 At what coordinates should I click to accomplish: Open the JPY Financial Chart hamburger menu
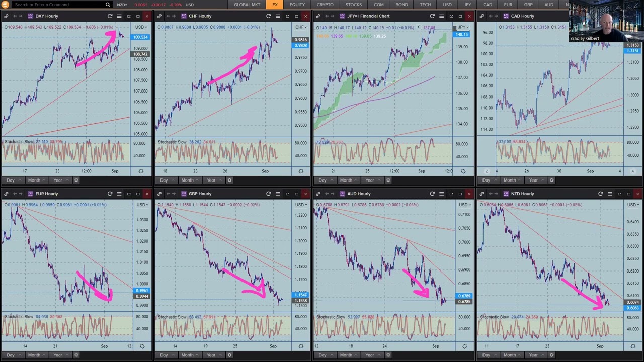[x=441, y=16]
